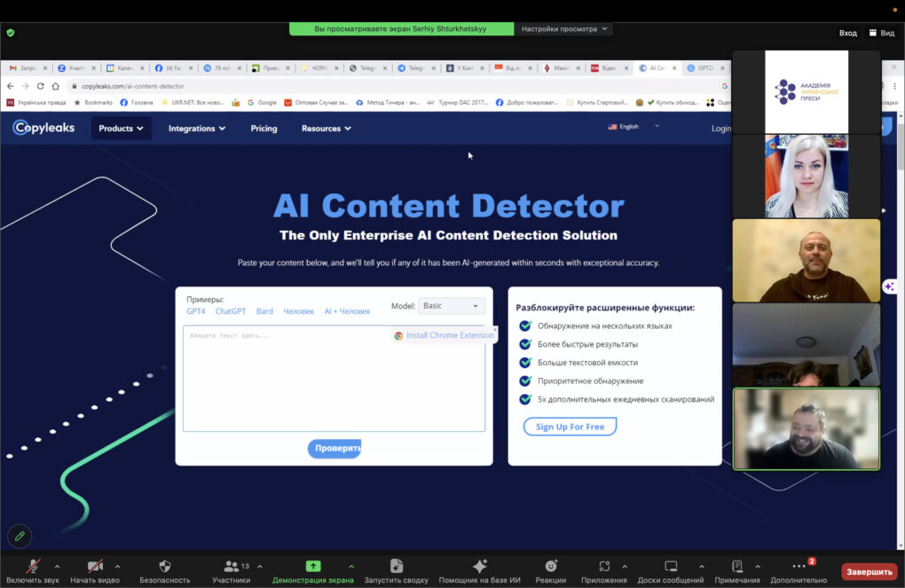
Task: Click the Zoom AI companion sparkle icon
Action: click(x=889, y=286)
